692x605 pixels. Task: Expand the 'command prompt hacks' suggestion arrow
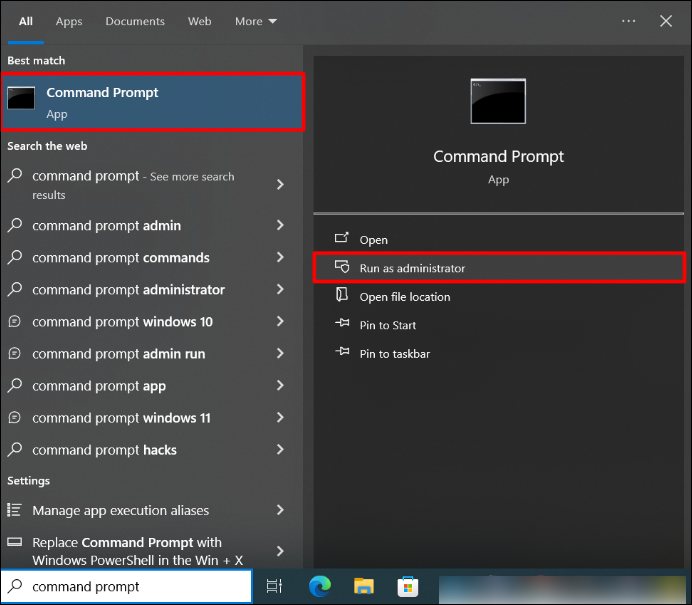click(280, 450)
